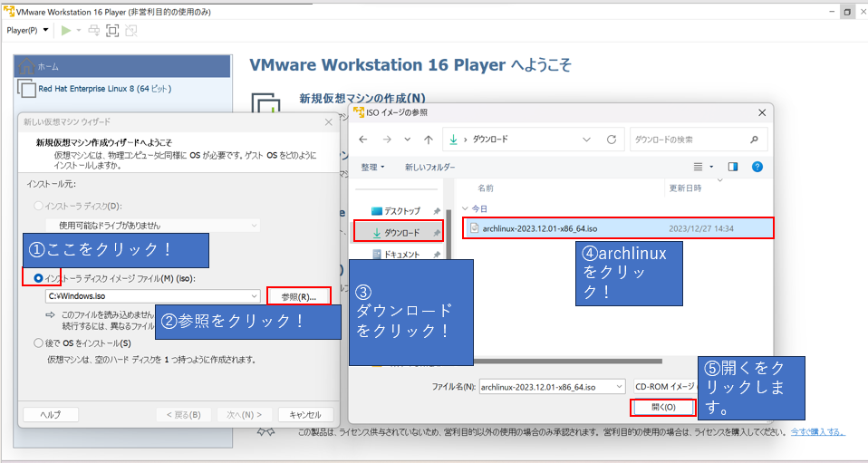Expand the file name combo dropdown
The image size is (868, 463).
click(620, 387)
